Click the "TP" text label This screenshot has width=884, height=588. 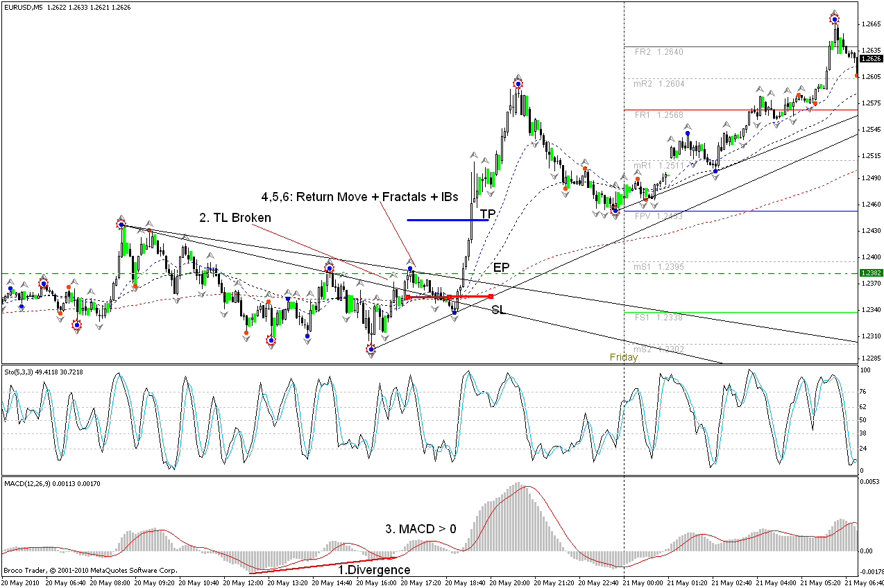[x=488, y=214]
